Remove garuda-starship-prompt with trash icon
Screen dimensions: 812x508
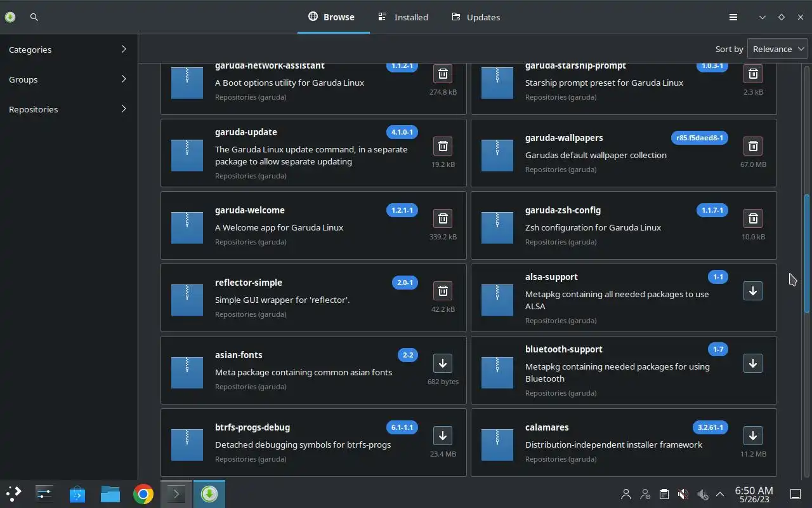753,74
